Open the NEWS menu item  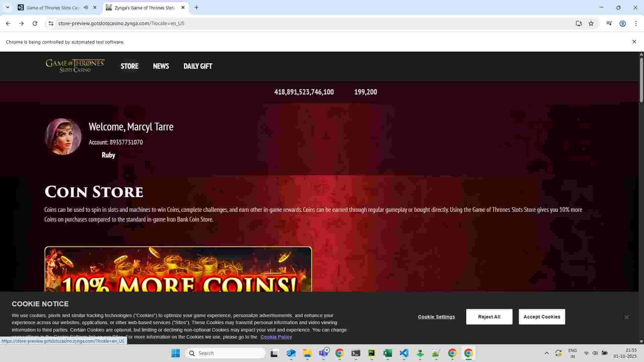click(161, 66)
